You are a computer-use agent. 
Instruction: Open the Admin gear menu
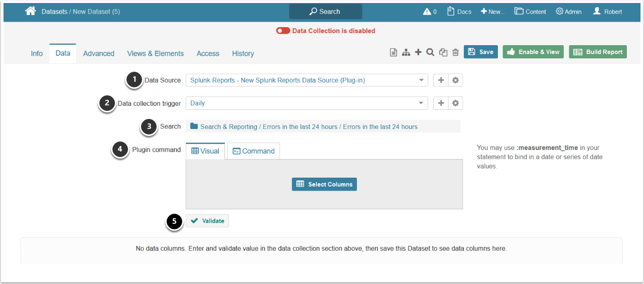569,12
